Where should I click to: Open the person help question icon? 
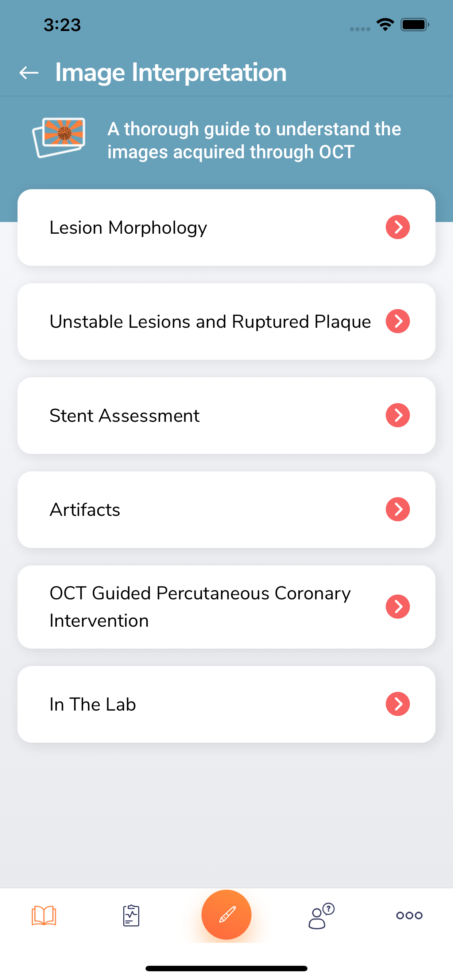click(x=321, y=915)
